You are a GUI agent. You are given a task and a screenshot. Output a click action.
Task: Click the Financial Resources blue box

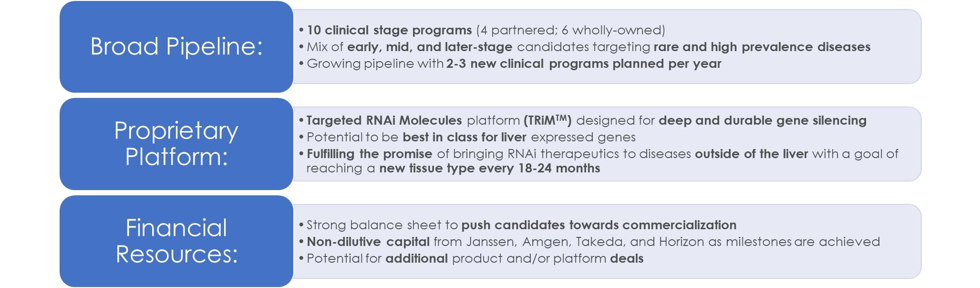click(x=176, y=241)
